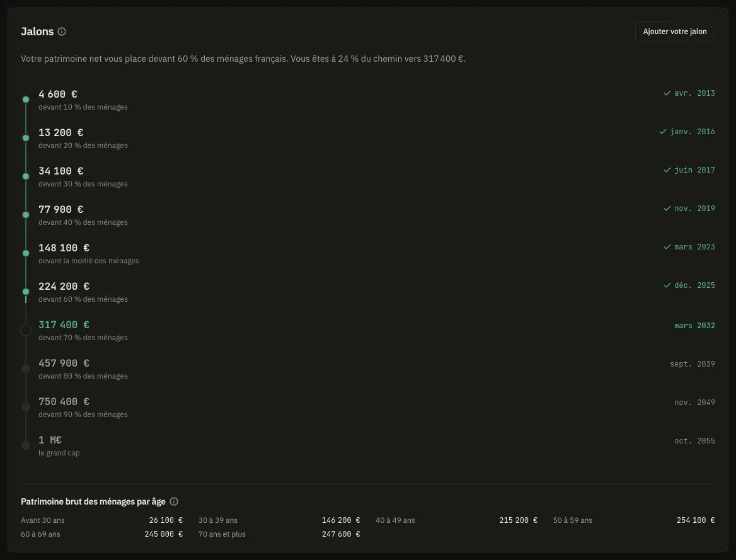This screenshot has width=736, height=560.
Task: Click the 457 900 € timeline marker
Action: coord(26,369)
